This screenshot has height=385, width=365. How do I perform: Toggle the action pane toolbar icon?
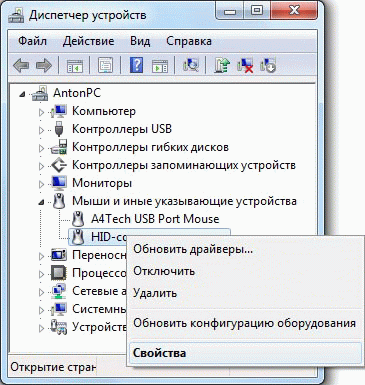pyautogui.click(x=160, y=66)
